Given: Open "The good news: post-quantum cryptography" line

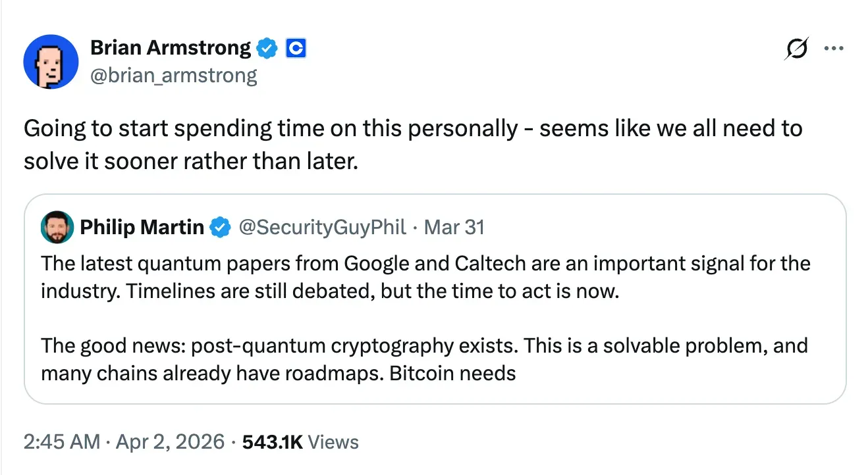Looking at the screenshot, I should click(263, 345).
